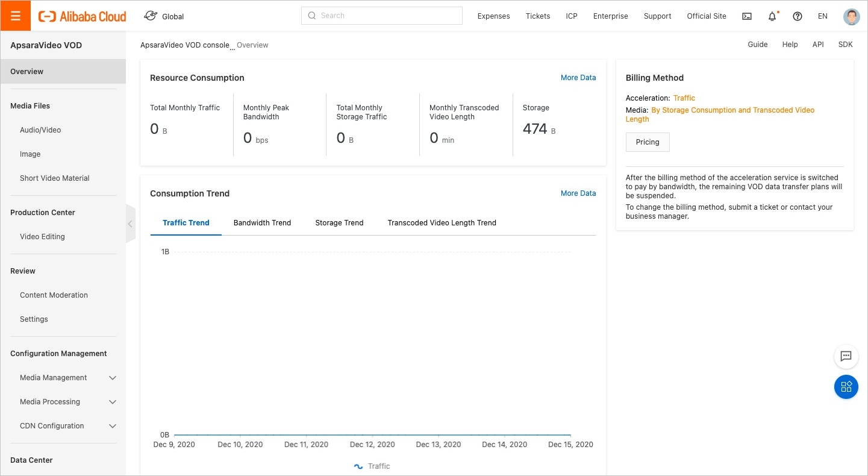Open the orange hamburger navigation menu
This screenshot has width=868, height=476.
coord(16,16)
